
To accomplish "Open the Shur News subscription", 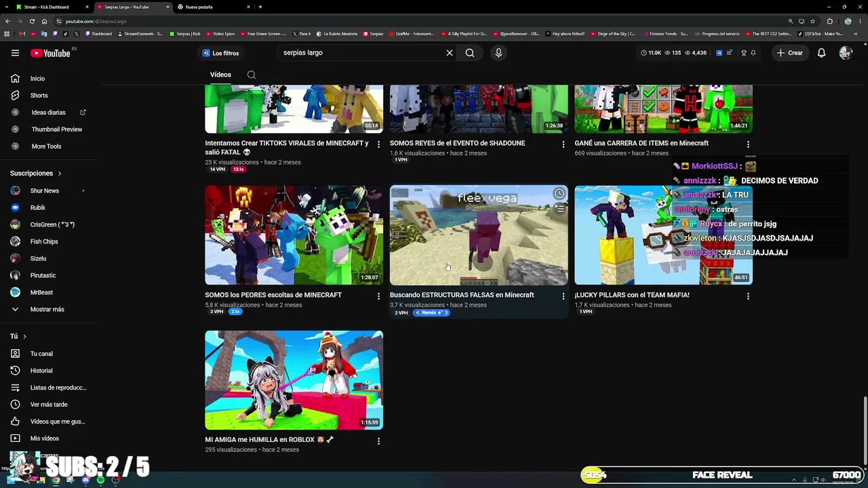I will [x=44, y=191].
